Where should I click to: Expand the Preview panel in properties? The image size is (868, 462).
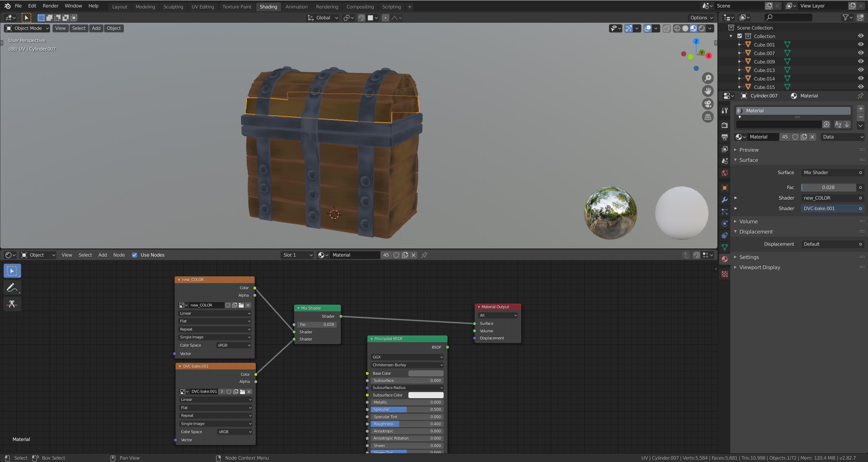[748, 149]
